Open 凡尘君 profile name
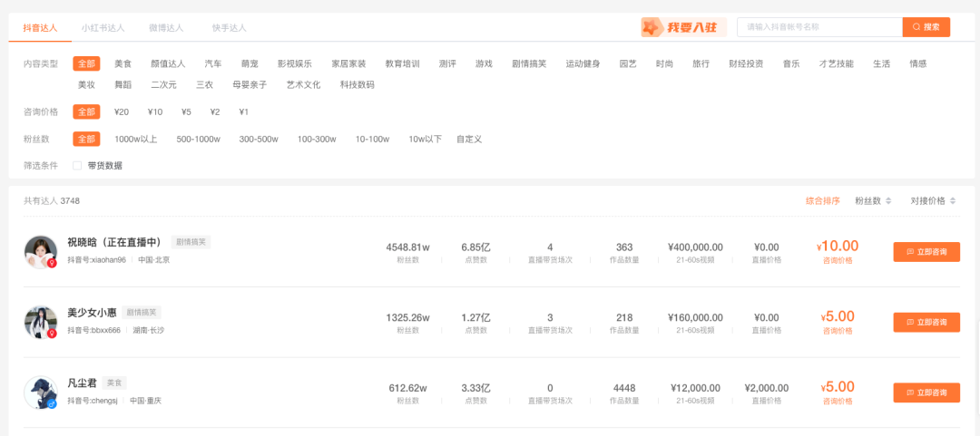The height and width of the screenshot is (436, 980). click(x=81, y=383)
